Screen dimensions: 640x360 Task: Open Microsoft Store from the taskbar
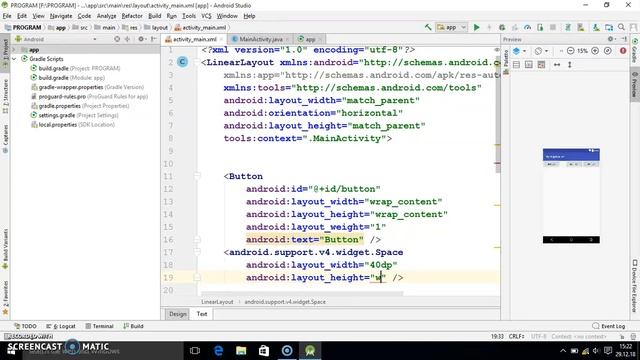click(264, 351)
